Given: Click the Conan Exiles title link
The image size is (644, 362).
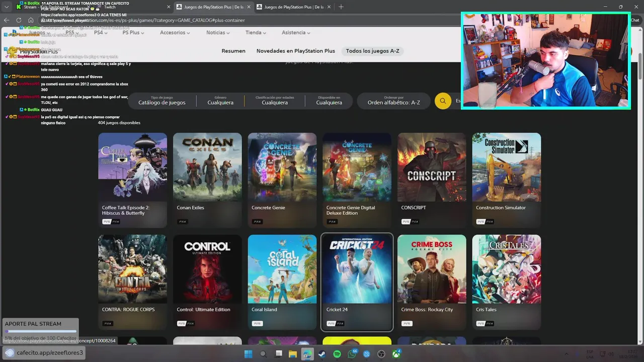Looking at the screenshot, I should [x=190, y=208].
